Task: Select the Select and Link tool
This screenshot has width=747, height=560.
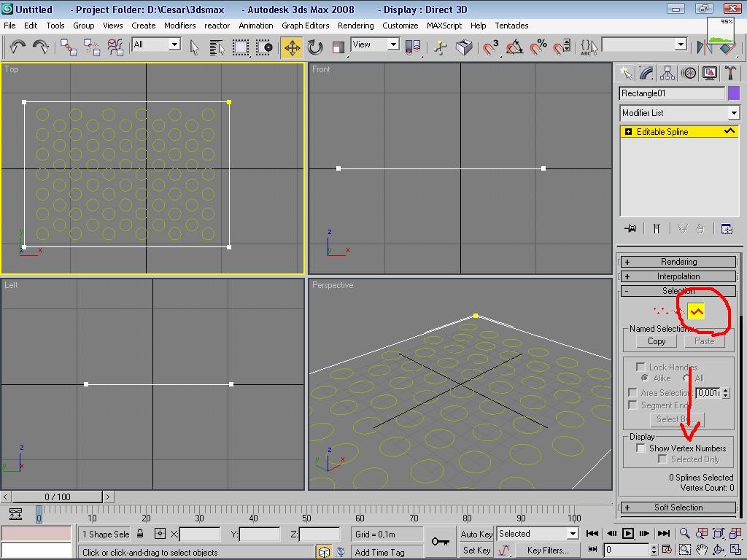Action: point(69,47)
